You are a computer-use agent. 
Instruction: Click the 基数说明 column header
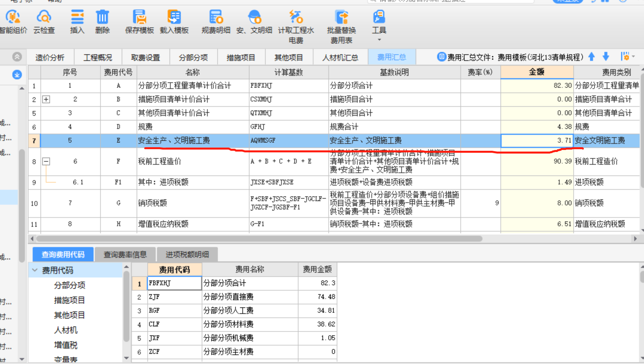pos(394,72)
